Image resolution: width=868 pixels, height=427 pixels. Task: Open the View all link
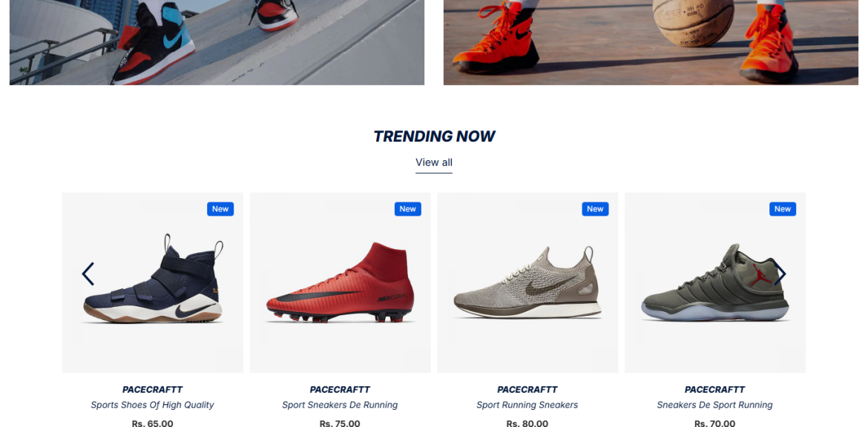(x=434, y=162)
